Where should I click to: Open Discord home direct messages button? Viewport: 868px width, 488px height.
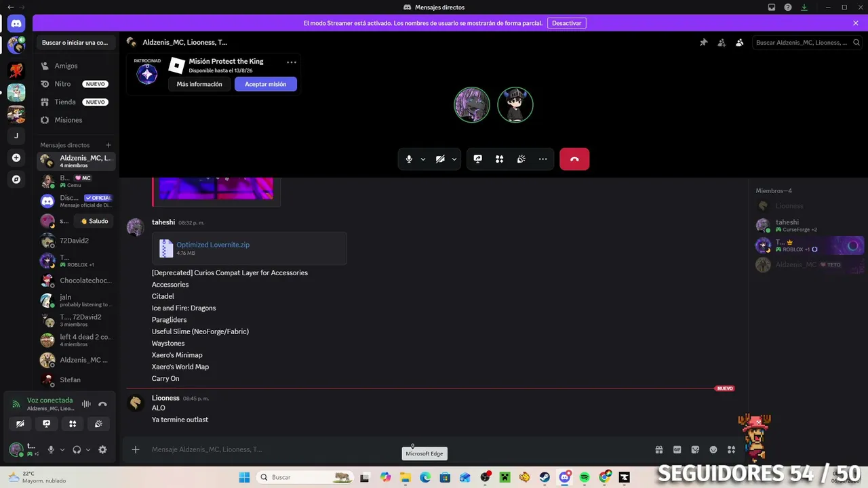coord(16,24)
